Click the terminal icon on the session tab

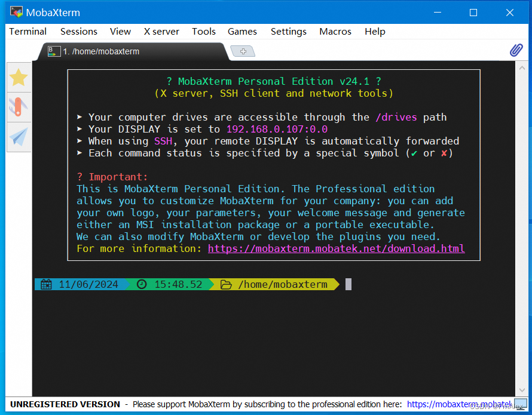(x=54, y=51)
